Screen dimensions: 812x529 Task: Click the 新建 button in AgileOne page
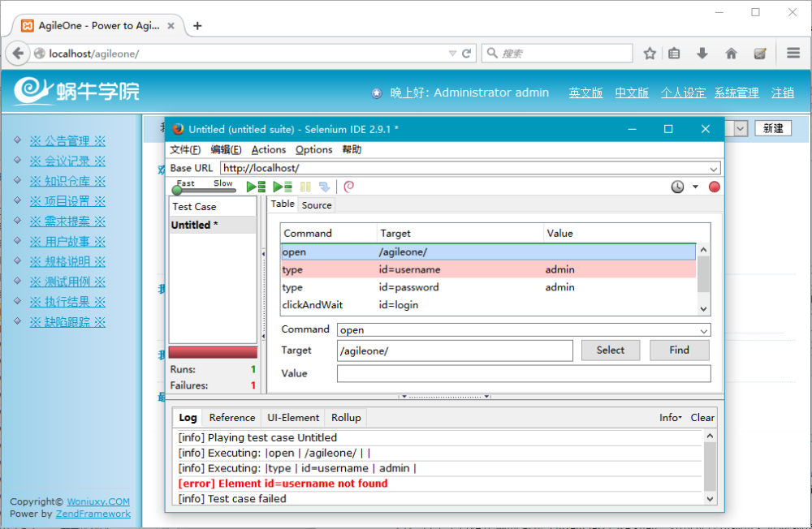pyautogui.click(x=773, y=128)
